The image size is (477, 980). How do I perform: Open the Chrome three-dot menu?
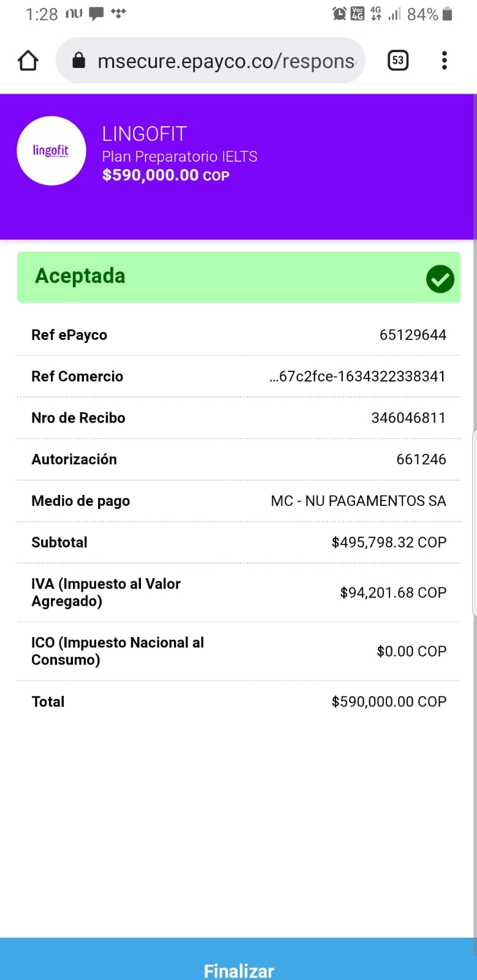coord(445,60)
